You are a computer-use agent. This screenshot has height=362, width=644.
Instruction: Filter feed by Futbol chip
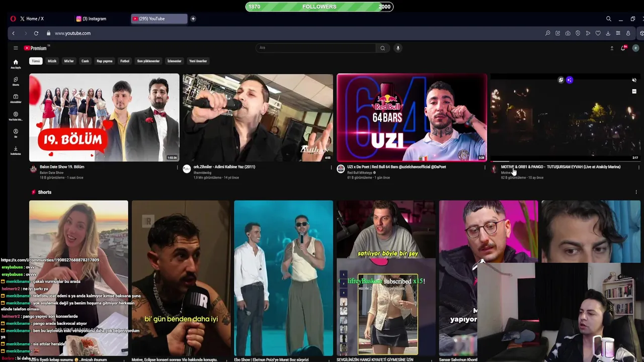[125, 61]
